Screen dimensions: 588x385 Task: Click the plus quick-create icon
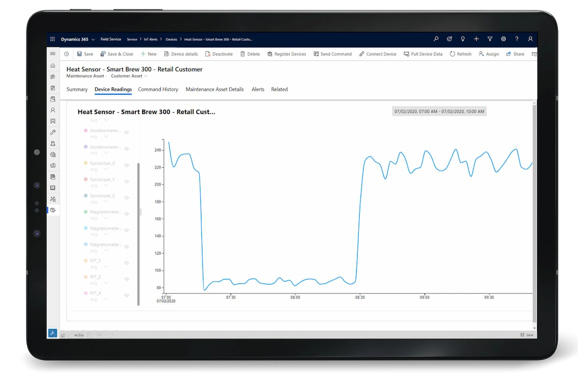coord(476,39)
